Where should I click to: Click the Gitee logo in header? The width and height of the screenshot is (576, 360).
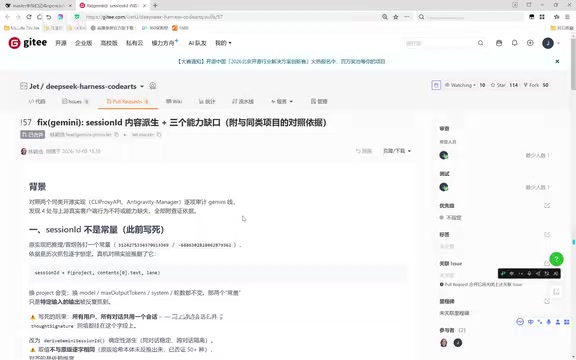click(28, 43)
